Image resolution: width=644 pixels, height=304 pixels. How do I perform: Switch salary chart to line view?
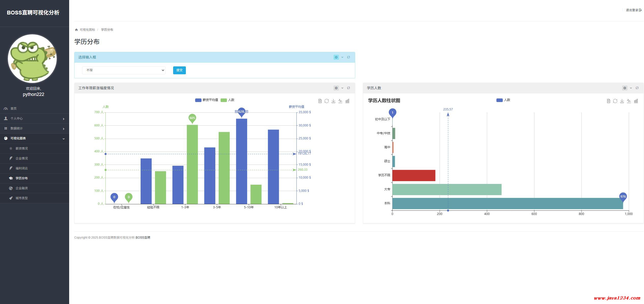tap(340, 101)
